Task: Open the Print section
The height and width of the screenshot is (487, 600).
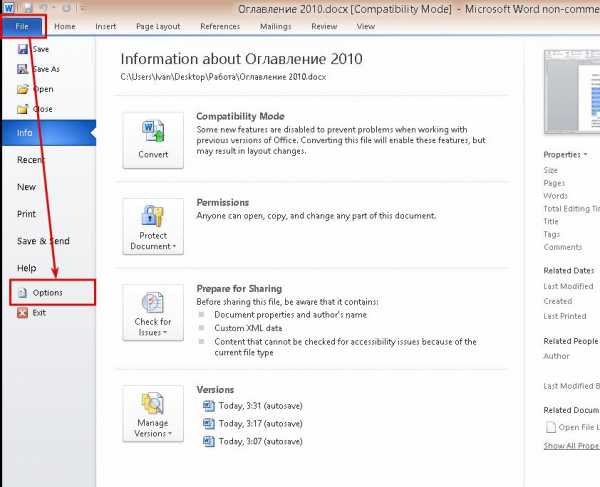Action: point(26,214)
